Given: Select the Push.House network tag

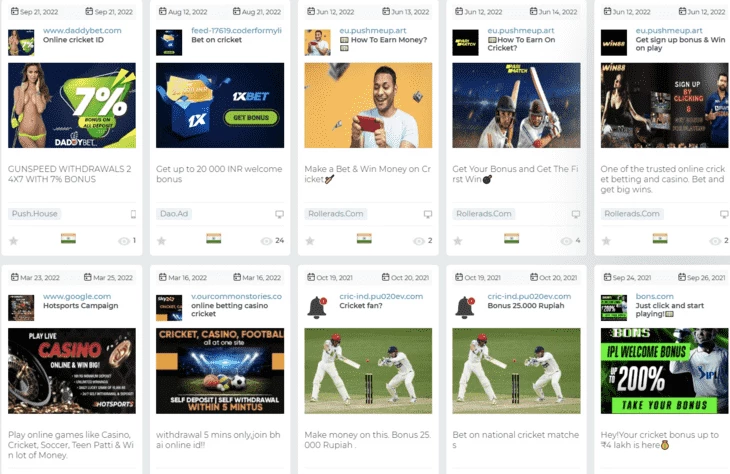Looking at the screenshot, I should 34,214.
